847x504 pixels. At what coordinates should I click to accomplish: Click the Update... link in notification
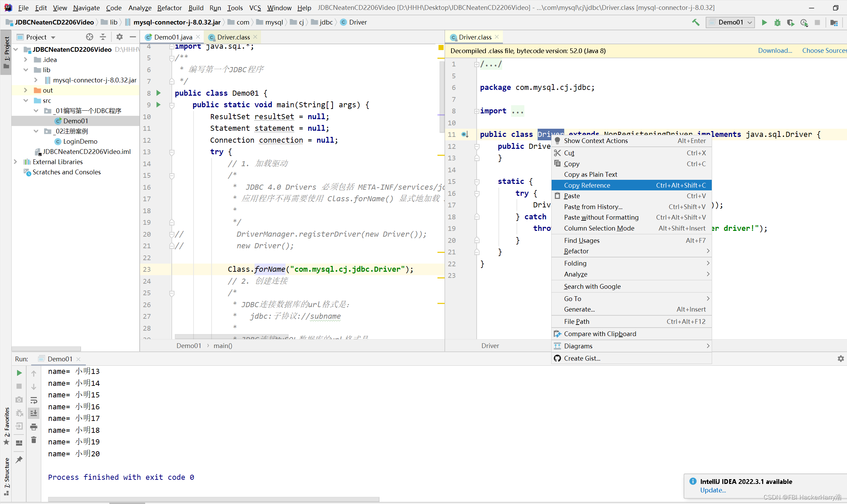(x=713, y=490)
